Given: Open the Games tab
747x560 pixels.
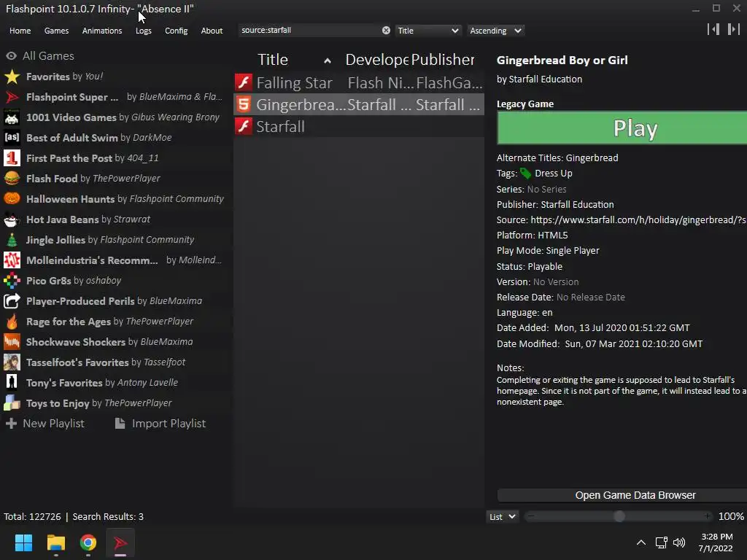Looking at the screenshot, I should 56,31.
